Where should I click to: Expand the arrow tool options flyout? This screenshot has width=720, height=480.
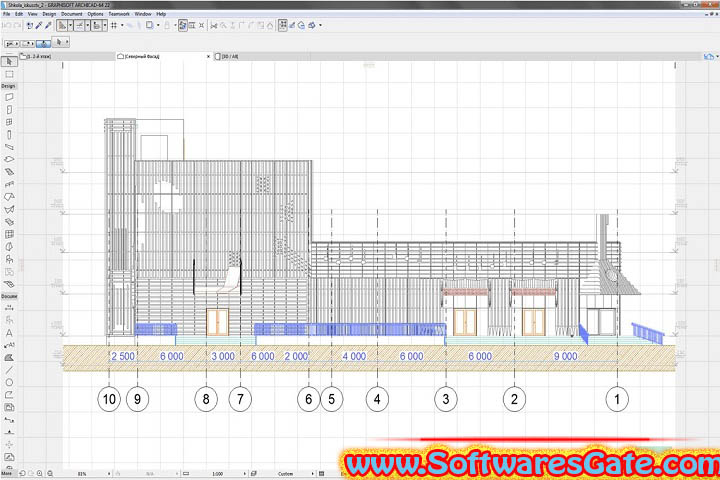[67, 42]
